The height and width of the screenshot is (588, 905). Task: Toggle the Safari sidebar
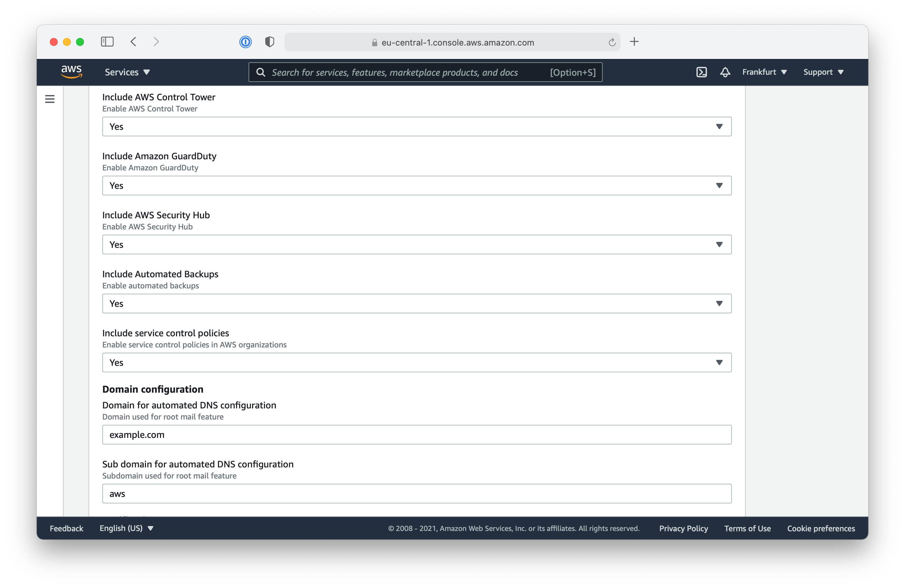click(x=107, y=42)
